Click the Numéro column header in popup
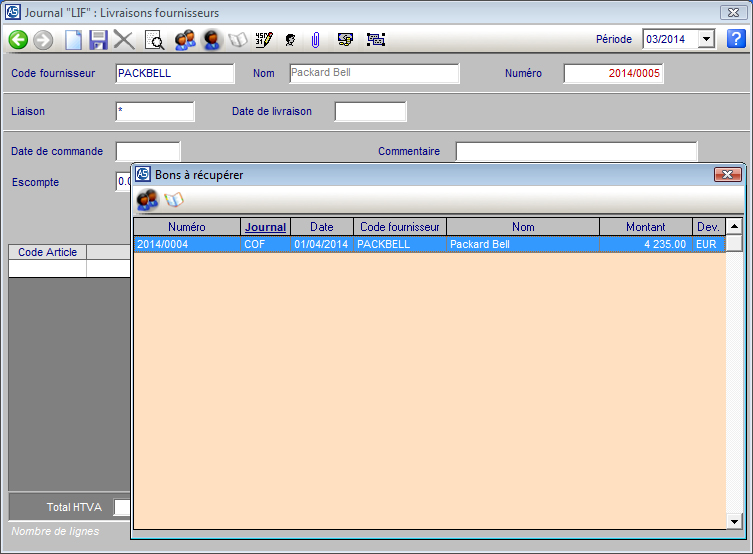Image resolution: width=753 pixels, height=554 pixels. click(x=187, y=227)
